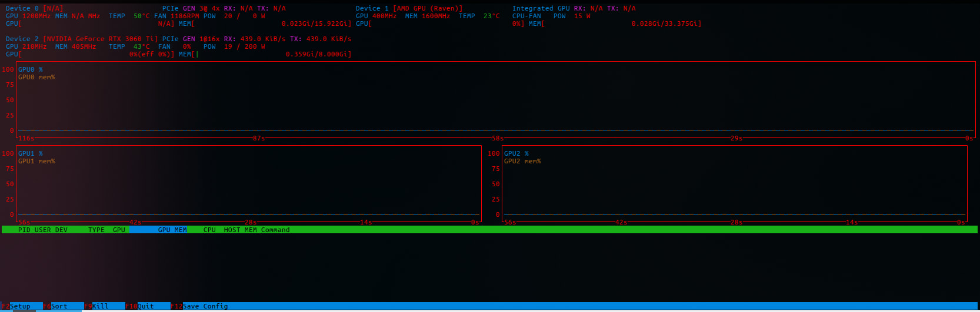Click the Device 1 AMD GPU (Raven) label

[x=409, y=8]
